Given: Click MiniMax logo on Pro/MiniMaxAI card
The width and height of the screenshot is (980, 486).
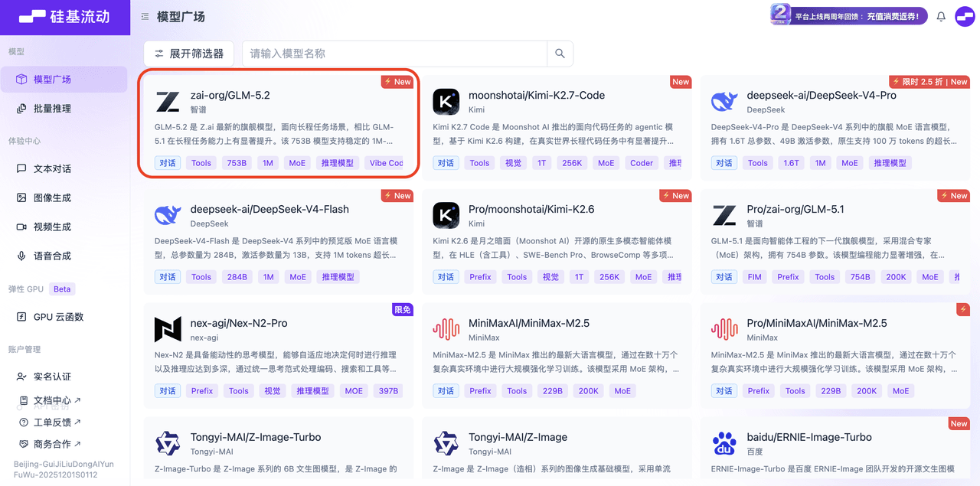Looking at the screenshot, I should pos(724,330).
